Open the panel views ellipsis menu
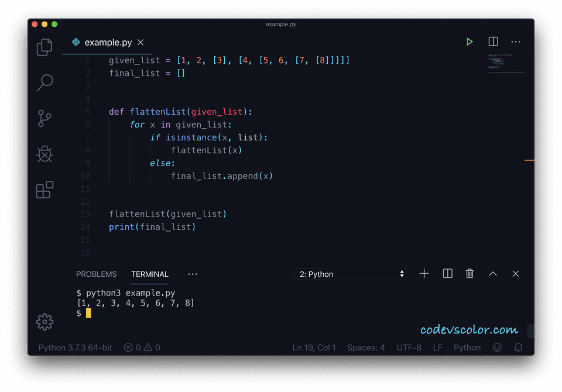The image size is (562, 392). tap(192, 274)
